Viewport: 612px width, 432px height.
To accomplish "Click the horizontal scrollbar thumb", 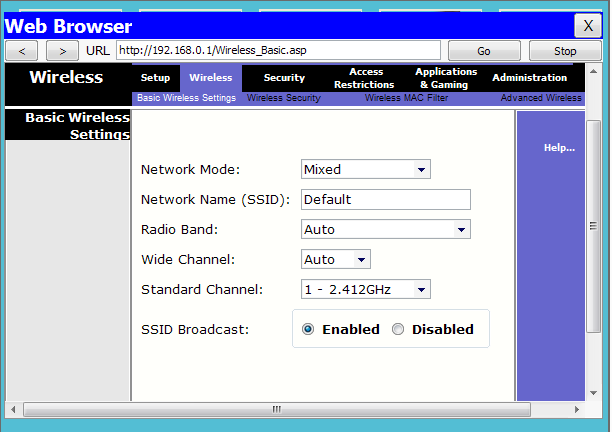I will pos(277,409).
